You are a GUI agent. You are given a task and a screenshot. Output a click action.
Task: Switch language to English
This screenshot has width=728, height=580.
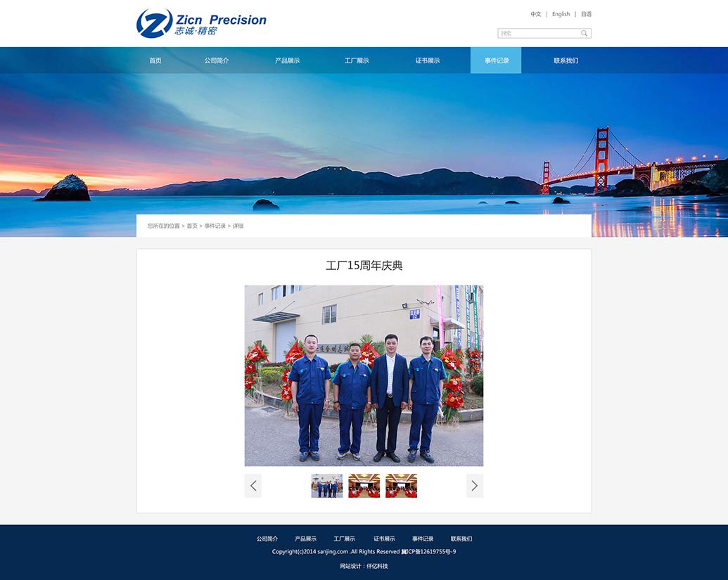tap(561, 14)
